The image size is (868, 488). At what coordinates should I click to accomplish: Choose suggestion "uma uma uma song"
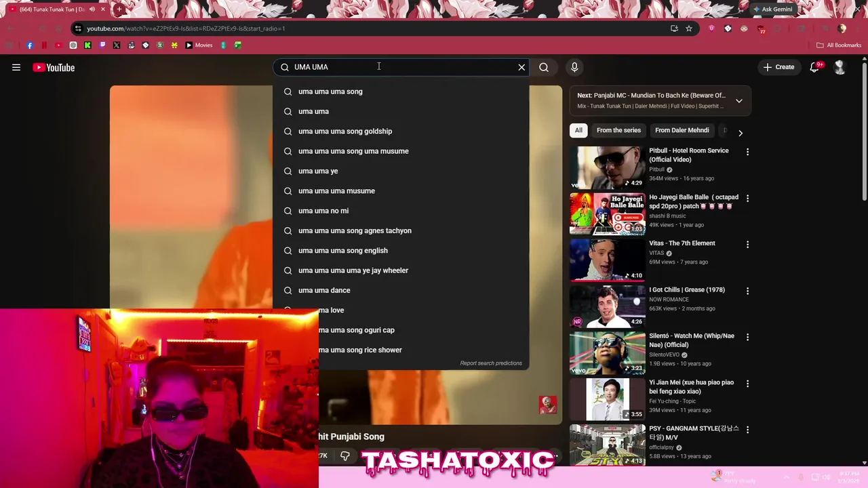[x=401, y=91]
